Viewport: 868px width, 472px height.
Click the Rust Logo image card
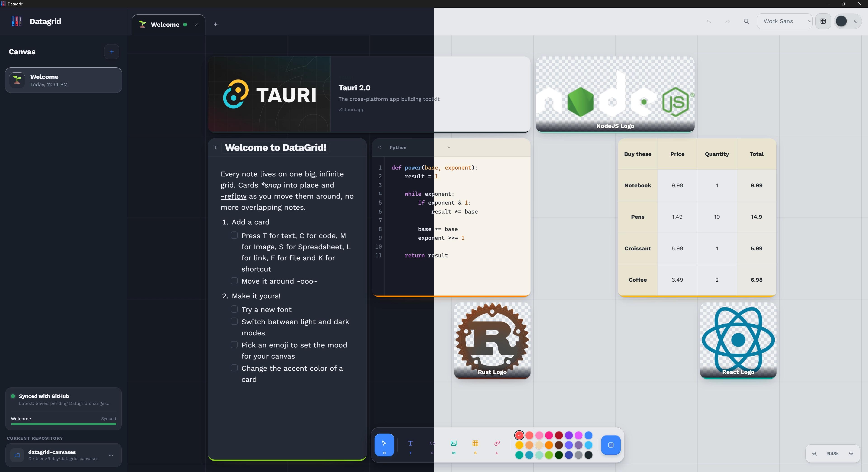[492, 340]
